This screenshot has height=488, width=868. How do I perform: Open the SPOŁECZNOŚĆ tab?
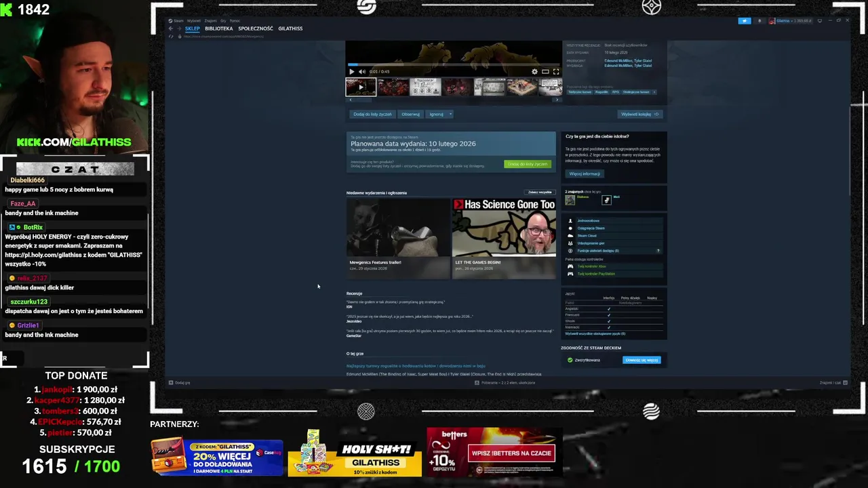point(256,28)
